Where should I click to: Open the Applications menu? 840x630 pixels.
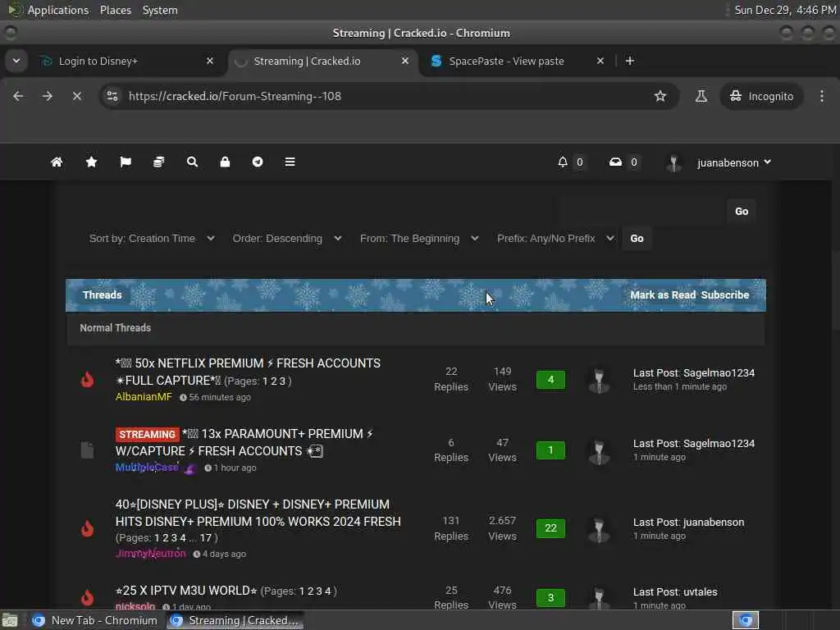point(58,10)
